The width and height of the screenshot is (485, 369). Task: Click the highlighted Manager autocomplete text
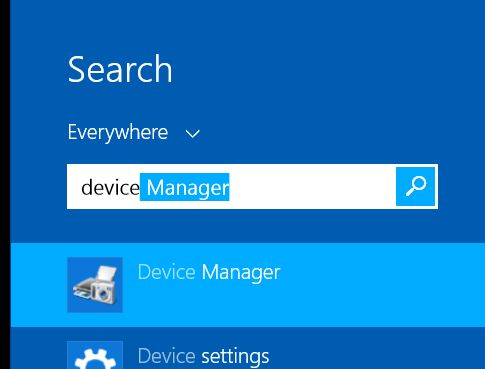(x=185, y=187)
